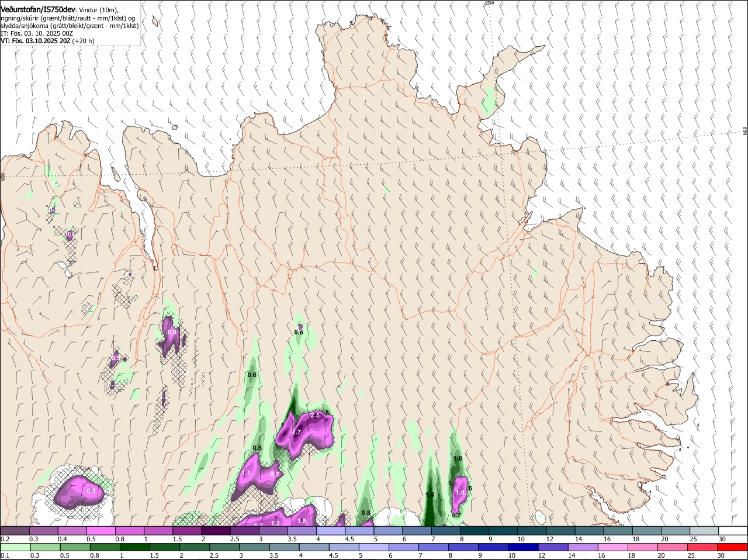Pick the upper-row swatch between 1 and 1.5
Screen dimensions: 748x560
coord(158,530)
